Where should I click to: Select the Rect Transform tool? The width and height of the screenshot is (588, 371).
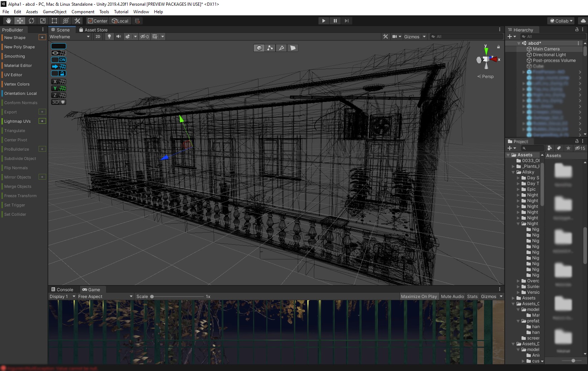(x=54, y=21)
